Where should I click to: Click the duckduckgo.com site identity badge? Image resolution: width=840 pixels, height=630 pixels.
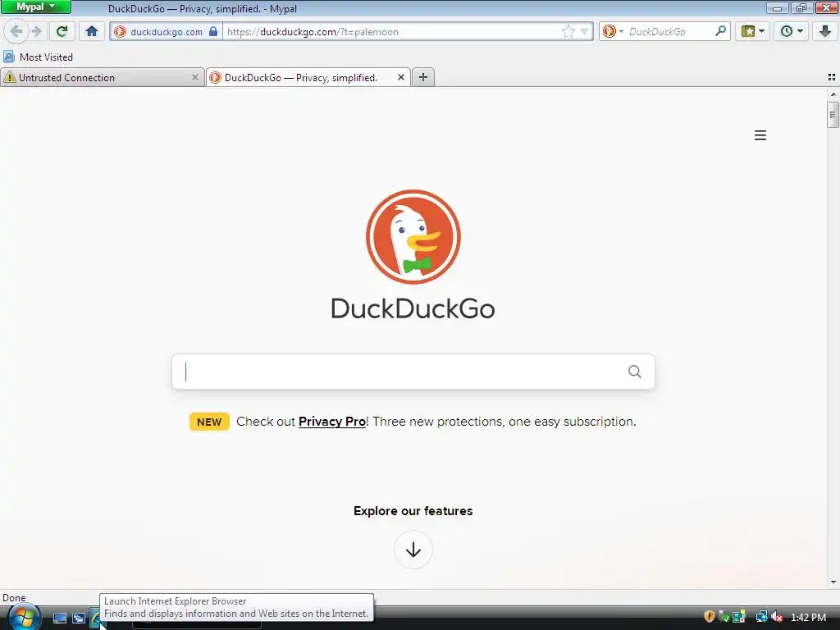coord(166,32)
